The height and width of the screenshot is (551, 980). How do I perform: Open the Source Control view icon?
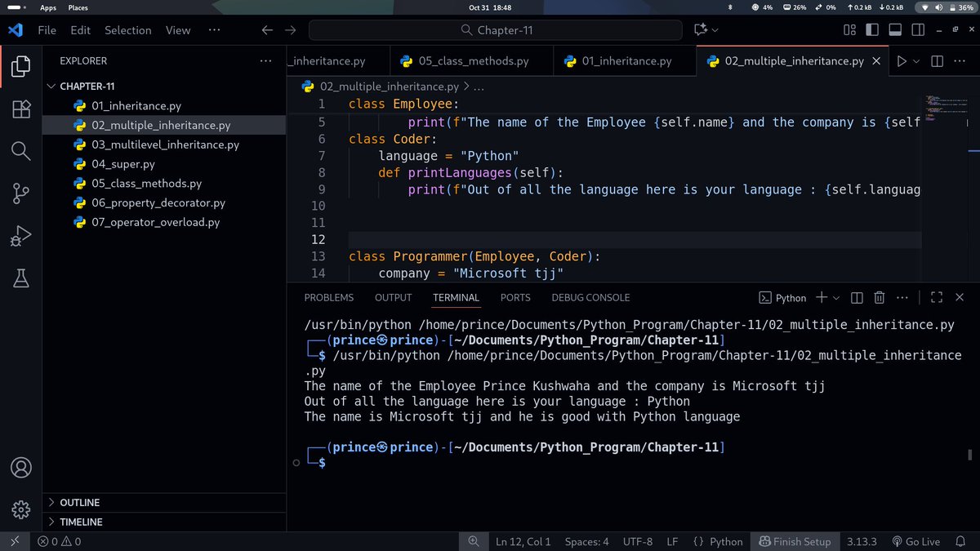click(20, 193)
